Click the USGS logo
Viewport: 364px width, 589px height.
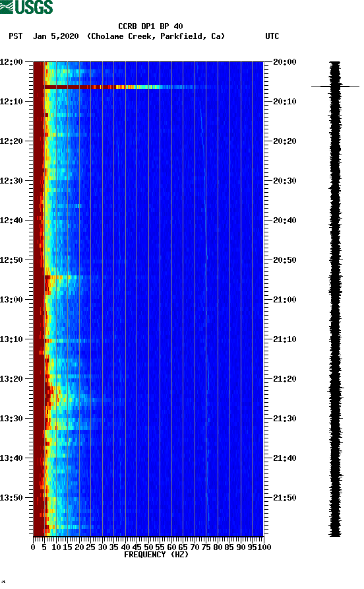[26, 7]
